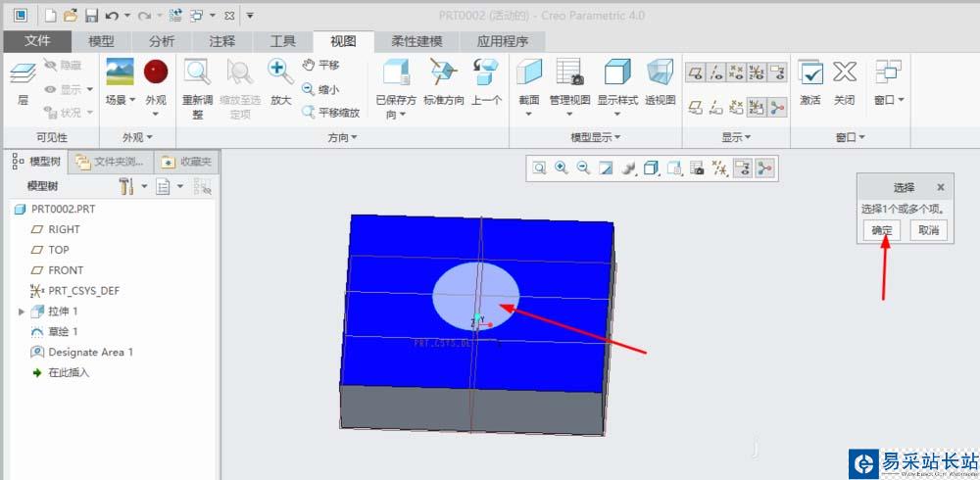Open the 收藏夹 favorites tab
This screenshot has width=980, height=480.
coord(187,163)
